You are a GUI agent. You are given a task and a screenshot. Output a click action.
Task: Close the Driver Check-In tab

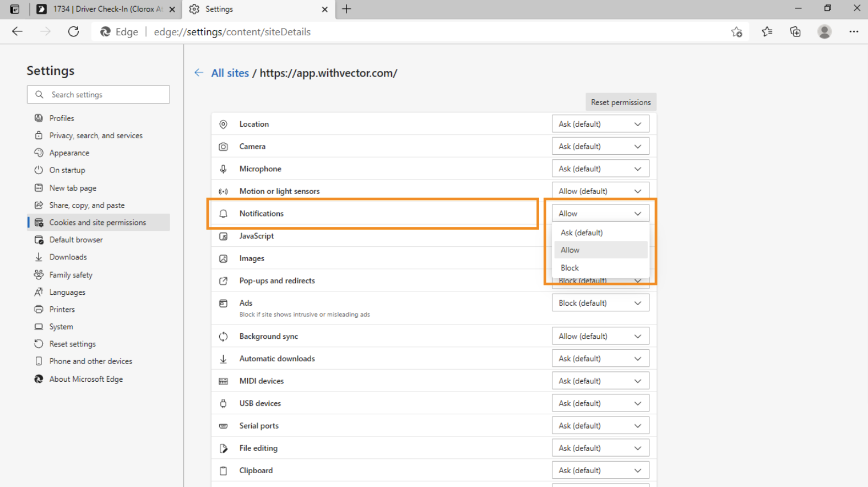coord(172,9)
